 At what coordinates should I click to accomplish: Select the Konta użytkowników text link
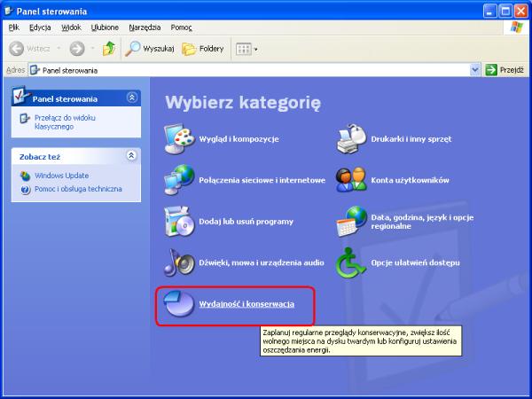(410, 180)
